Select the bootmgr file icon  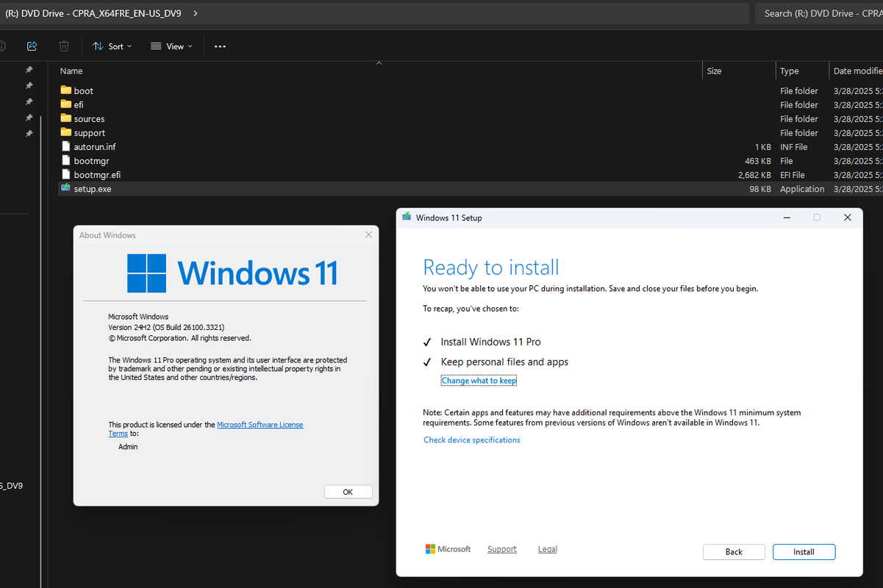(x=66, y=160)
